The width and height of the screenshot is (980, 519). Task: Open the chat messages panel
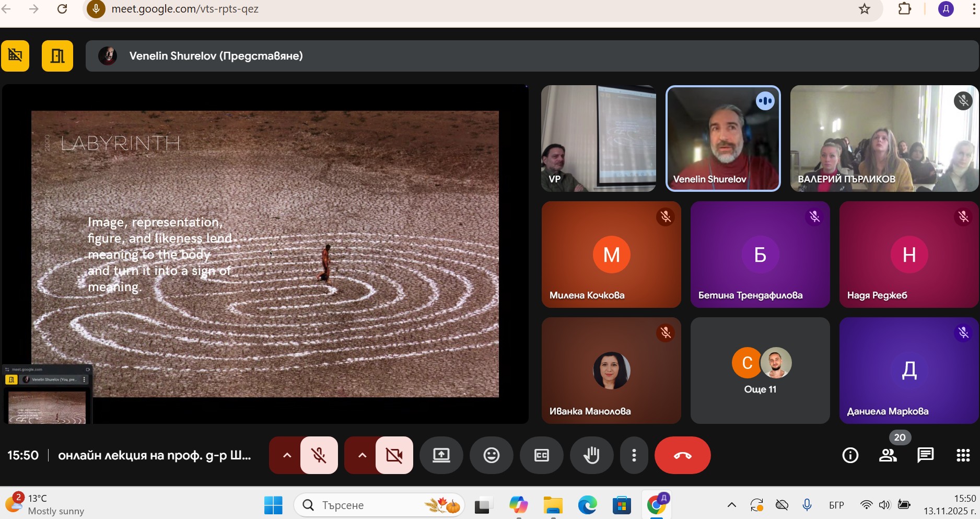(925, 455)
